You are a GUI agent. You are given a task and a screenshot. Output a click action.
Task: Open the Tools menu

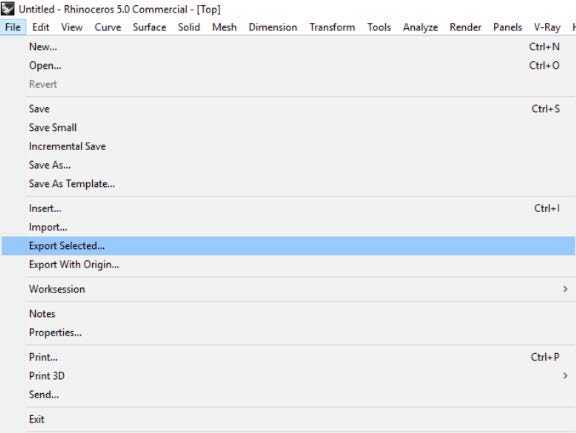379,27
